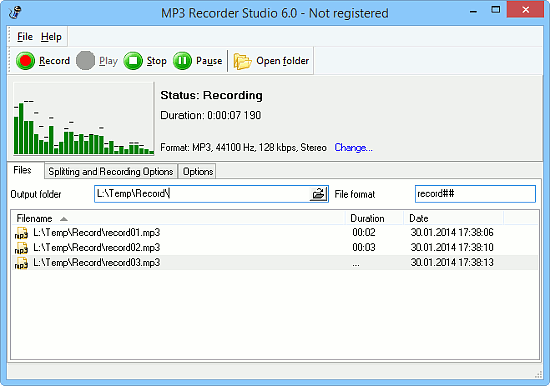Image resolution: width=550 pixels, height=386 pixels.
Task: Click date 30.01.2014 17:38:13
Action: [x=452, y=263]
